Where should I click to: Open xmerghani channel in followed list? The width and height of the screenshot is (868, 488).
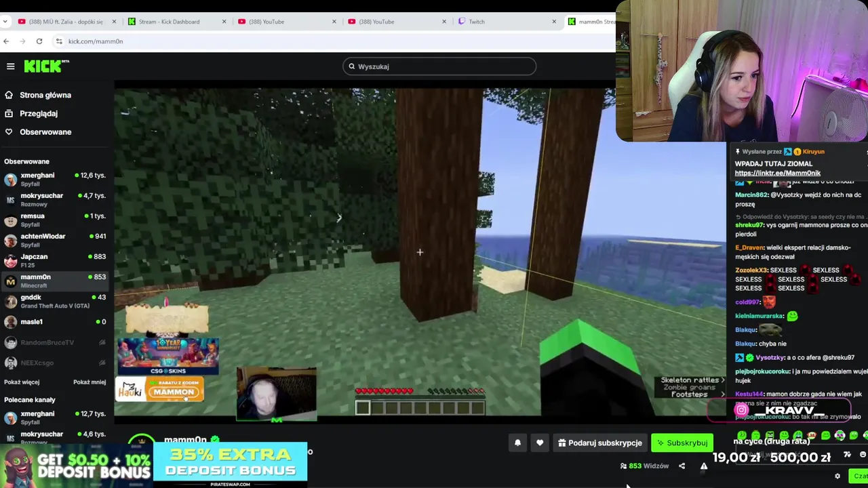pyautogui.click(x=56, y=179)
